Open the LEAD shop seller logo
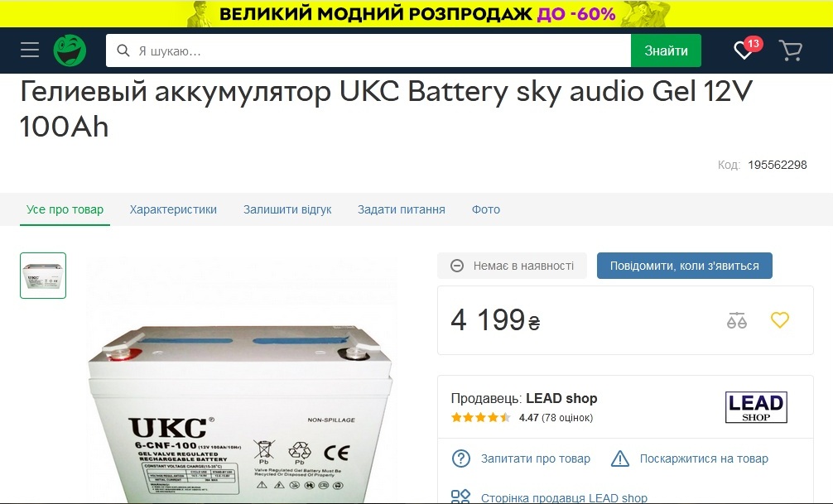The image size is (833, 504). tap(756, 407)
